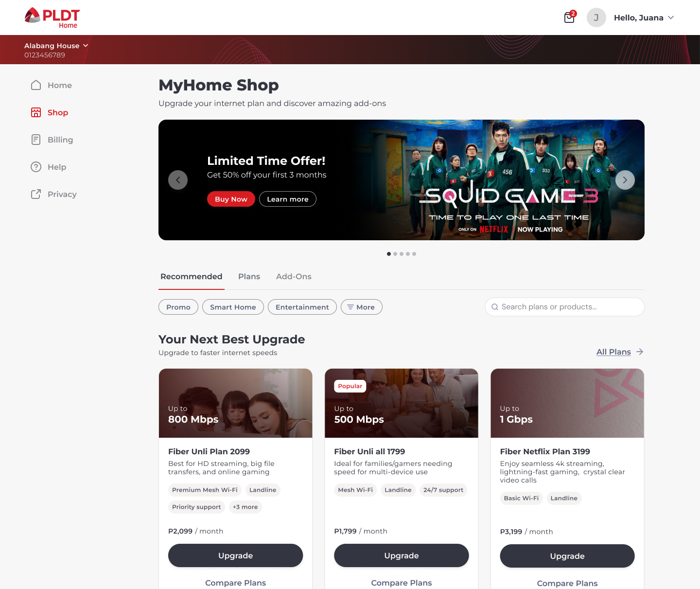Viewport: 700px width, 589px height.
Task: Upgrade to Fiber Unli Plan 2099
Action: [236, 555]
